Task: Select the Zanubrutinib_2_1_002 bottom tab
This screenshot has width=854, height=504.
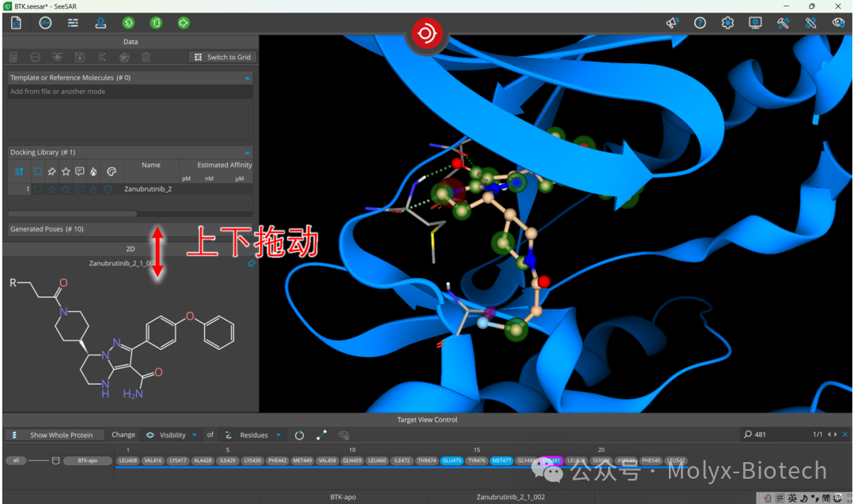Action: [x=510, y=497]
